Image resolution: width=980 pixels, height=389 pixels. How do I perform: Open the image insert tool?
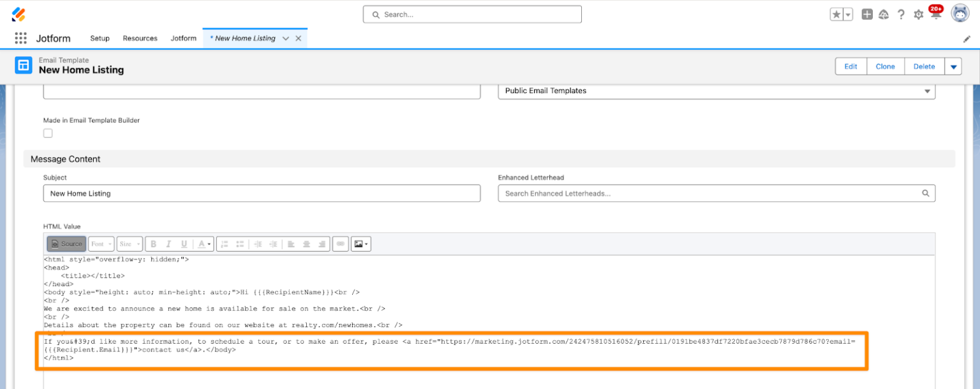(x=358, y=244)
